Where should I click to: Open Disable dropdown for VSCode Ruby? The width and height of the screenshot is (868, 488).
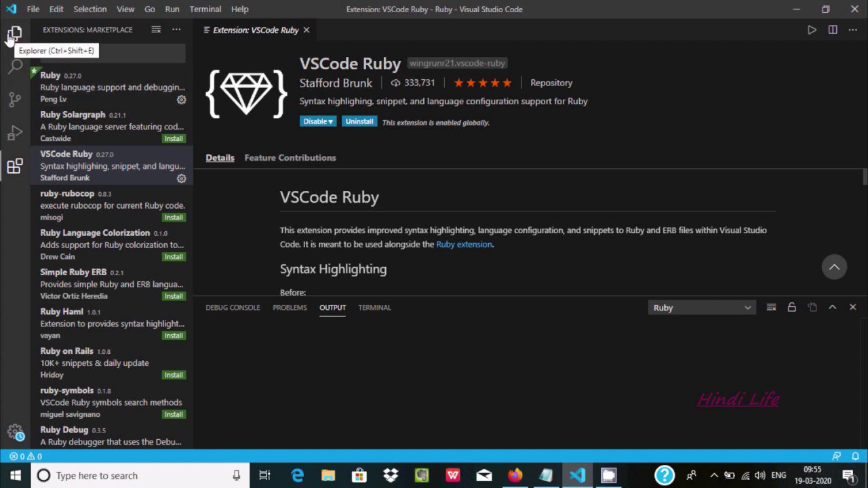pyautogui.click(x=318, y=121)
